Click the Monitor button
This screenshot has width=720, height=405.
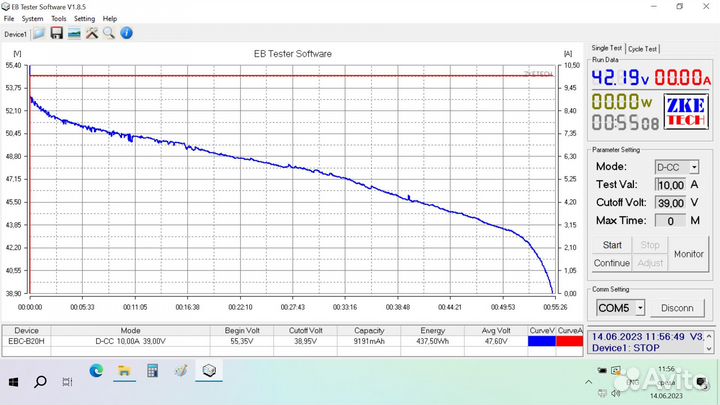(x=688, y=254)
